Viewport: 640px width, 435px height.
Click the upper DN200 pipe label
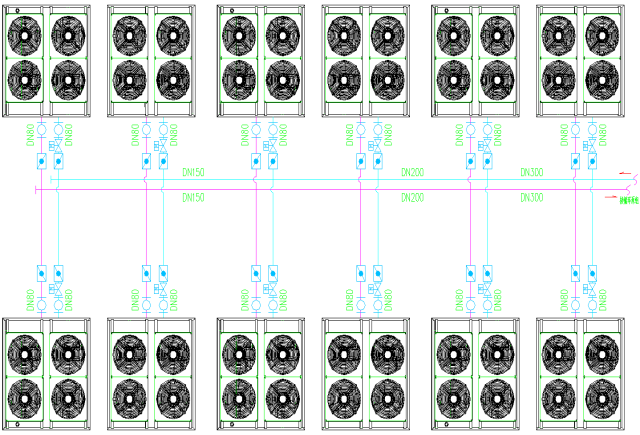(x=413, y=173)
